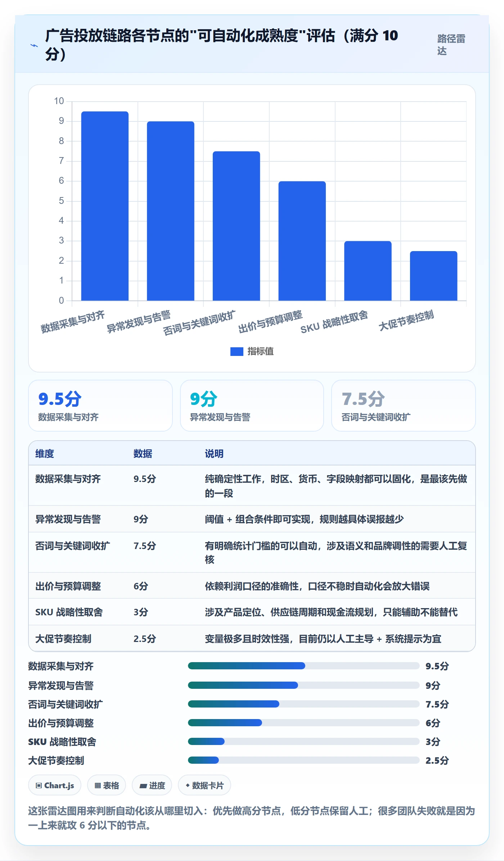Choose the 进度 chip

click(x=152, y=785)
